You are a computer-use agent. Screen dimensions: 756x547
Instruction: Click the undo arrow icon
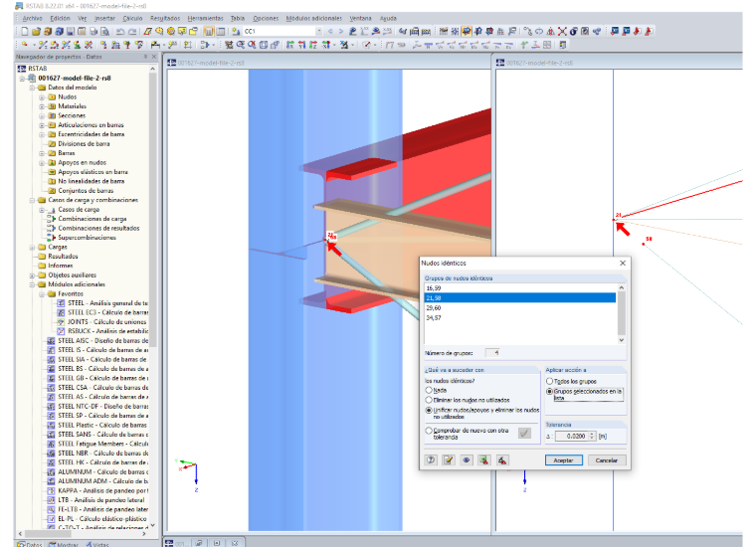120,31
